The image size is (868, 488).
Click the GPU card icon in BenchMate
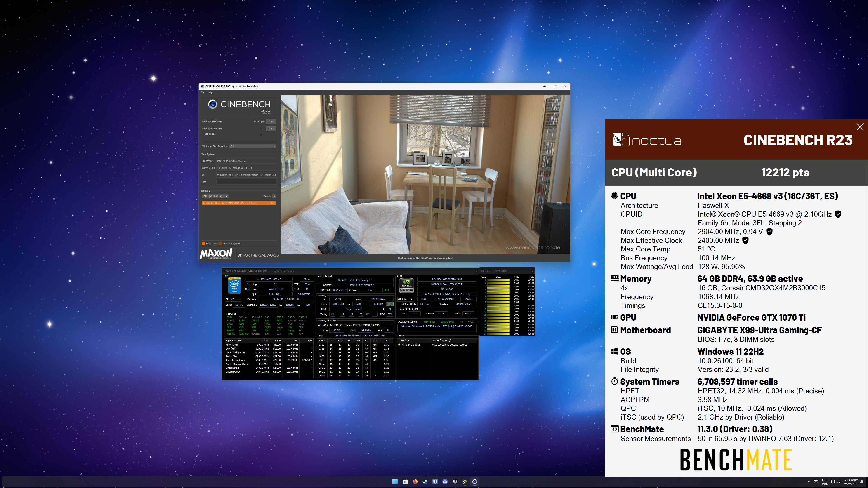(x=615, y=317)
